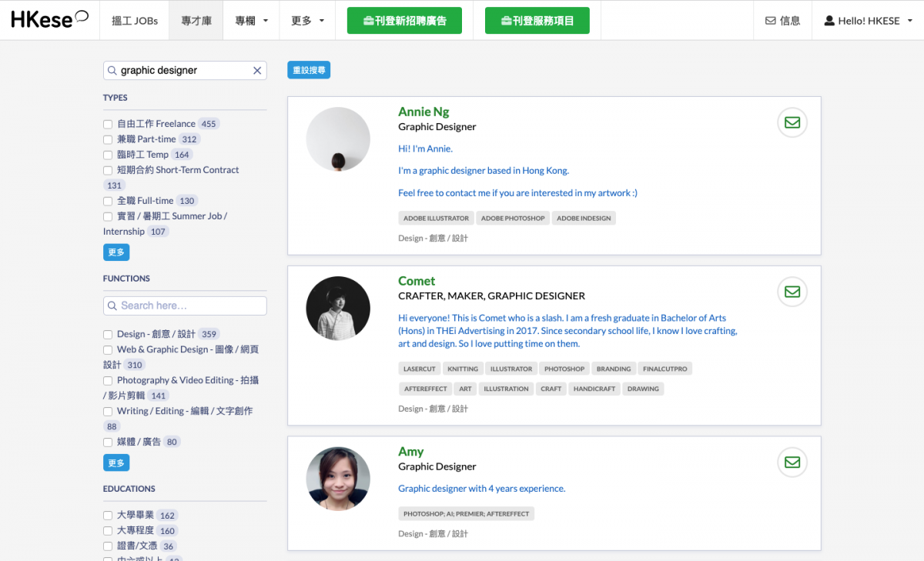
Task: Go to the 搵工 JOBs tab
Action: (134, 21)
